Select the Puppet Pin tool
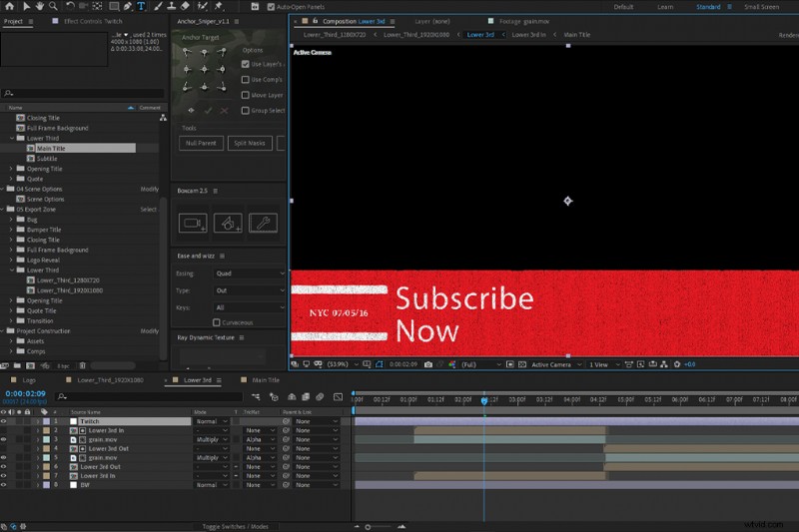Image resolution: width=799 pixels, height=532 pixels. (219, 6)
